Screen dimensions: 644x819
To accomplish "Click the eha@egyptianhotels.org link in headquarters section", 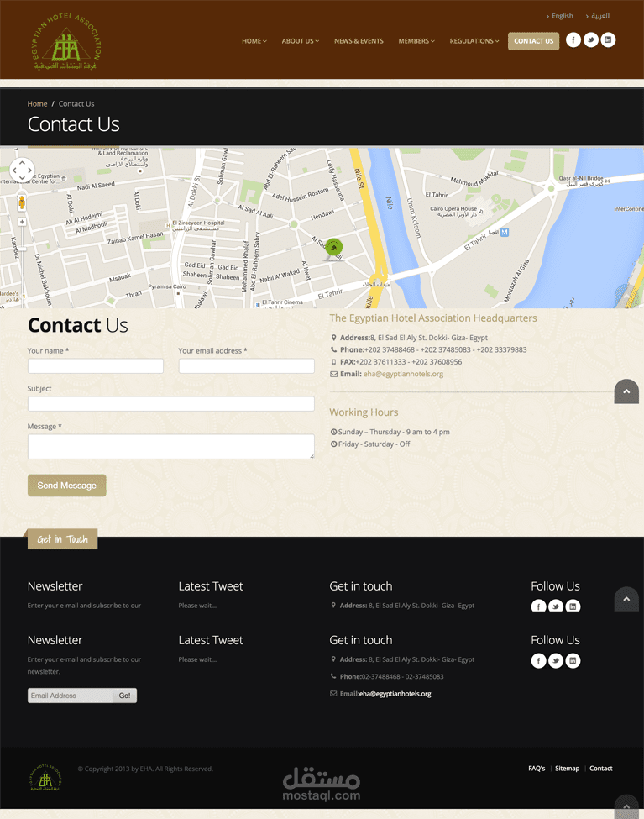I will (x=403, y=374).
